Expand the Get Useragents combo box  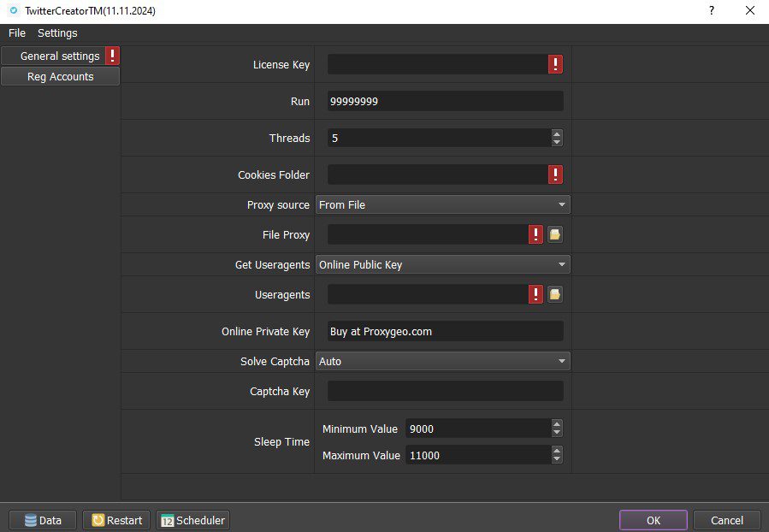point(442,264)
